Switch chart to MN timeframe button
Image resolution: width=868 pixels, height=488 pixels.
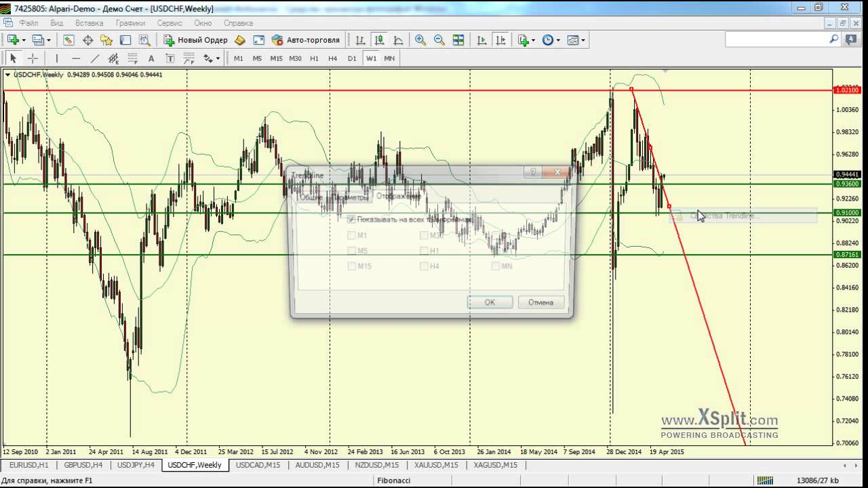(389, 58)
